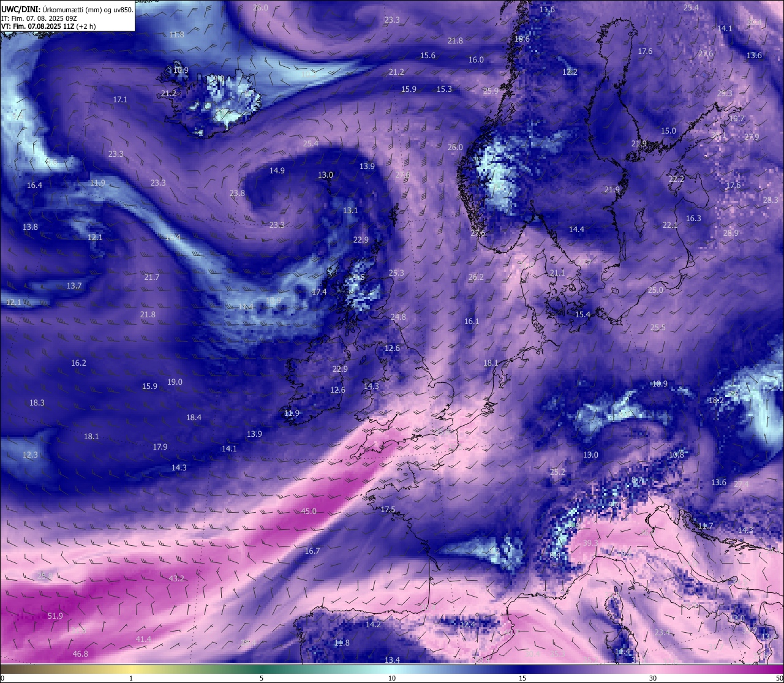Click the 12.2 value over northern Scandinavia
The height and width of the screenshot is (683, 784).
[570, 72]
